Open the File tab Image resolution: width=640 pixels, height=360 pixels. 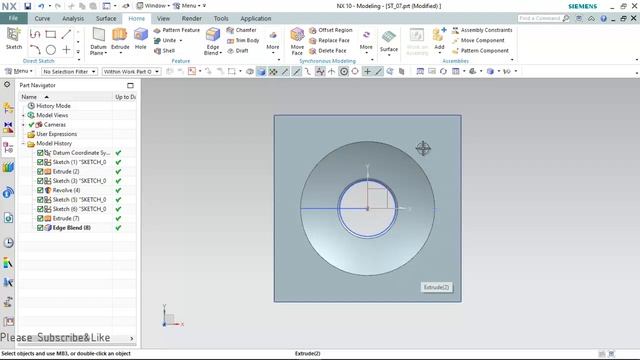[x=13, y=18]
